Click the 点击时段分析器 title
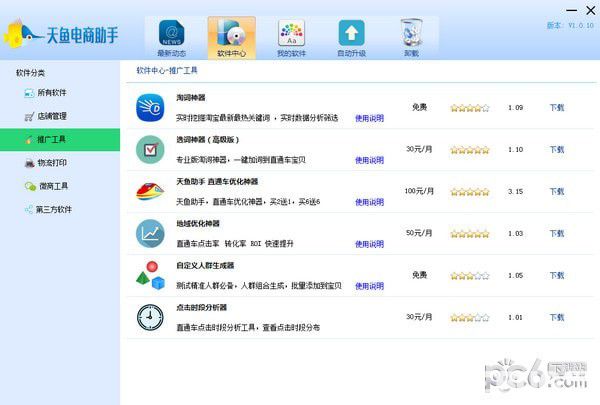The width and height of the screenshot is (600, 405). [201, 307]
